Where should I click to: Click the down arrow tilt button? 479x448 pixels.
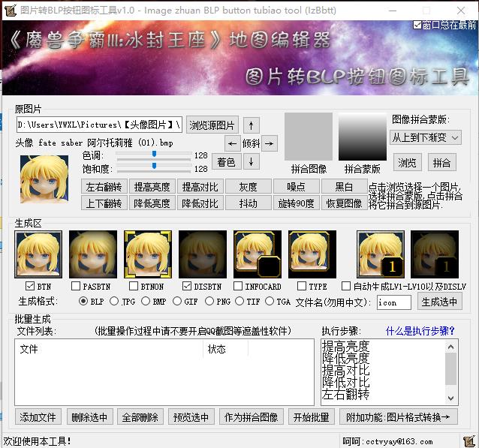[251, 161]
